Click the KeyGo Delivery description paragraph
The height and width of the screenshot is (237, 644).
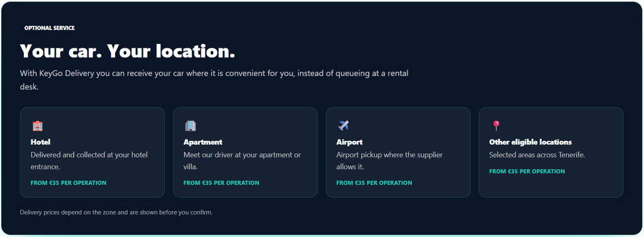[x=214, y=80]
